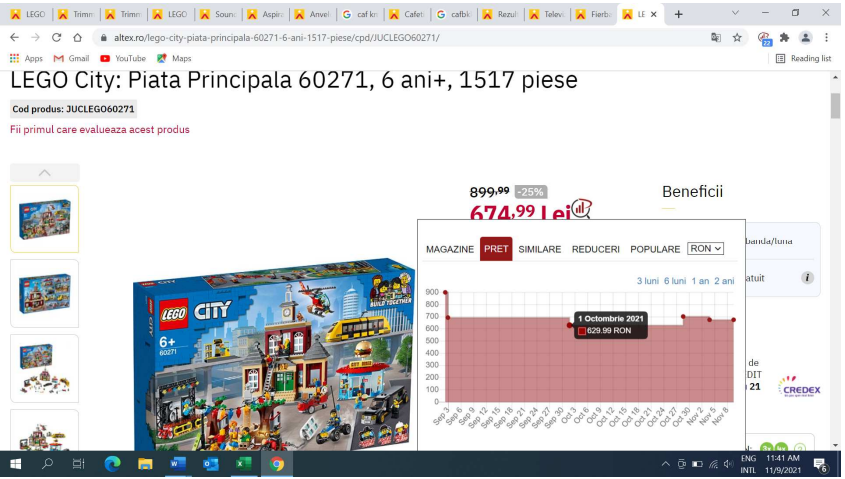
Task: Go to the browser home page
Action: (78, 37)
